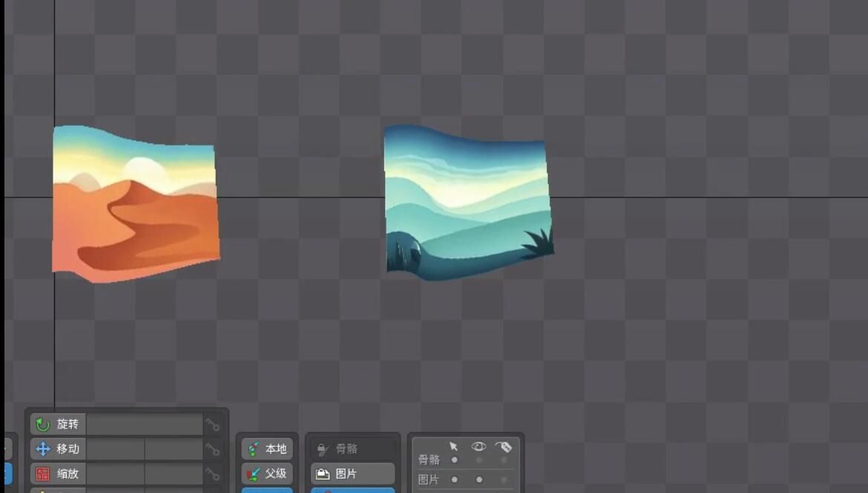Select the 缩放 (Scale) tool

[x=58, y=474]
